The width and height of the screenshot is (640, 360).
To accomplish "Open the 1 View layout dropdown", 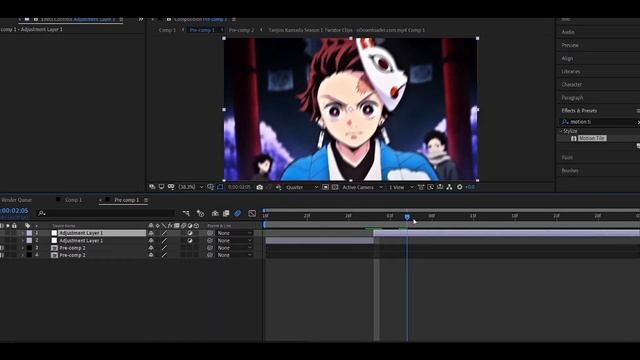I will click(401, 187).
